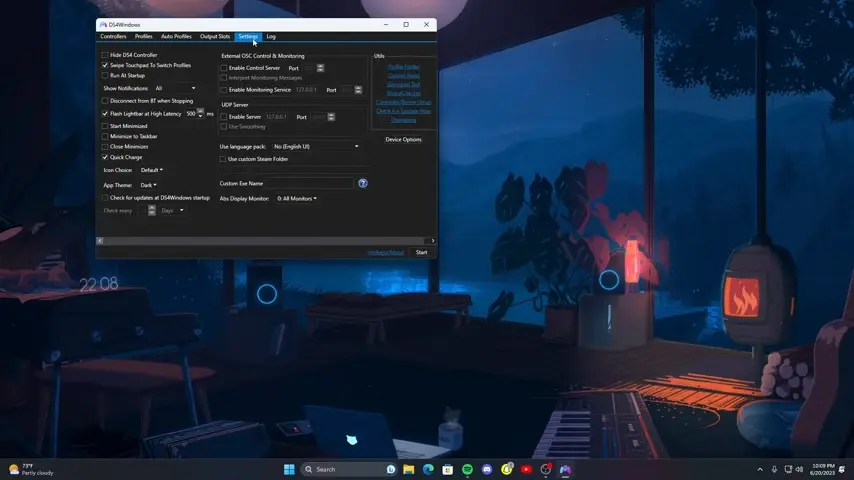
Task: Open the Windows Start menu
Action: click(289, 469)
